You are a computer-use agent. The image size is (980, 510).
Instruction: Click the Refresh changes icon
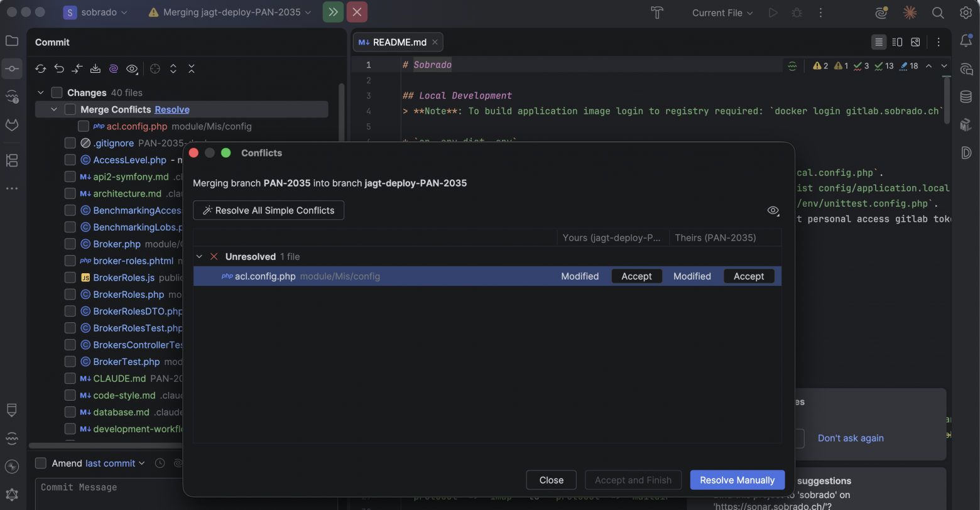tap(41, 68)
